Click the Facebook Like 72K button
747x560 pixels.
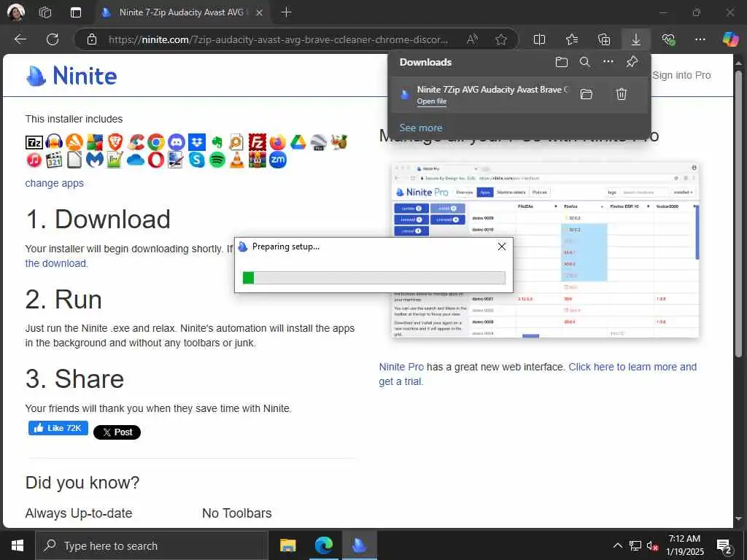[58, 428]
